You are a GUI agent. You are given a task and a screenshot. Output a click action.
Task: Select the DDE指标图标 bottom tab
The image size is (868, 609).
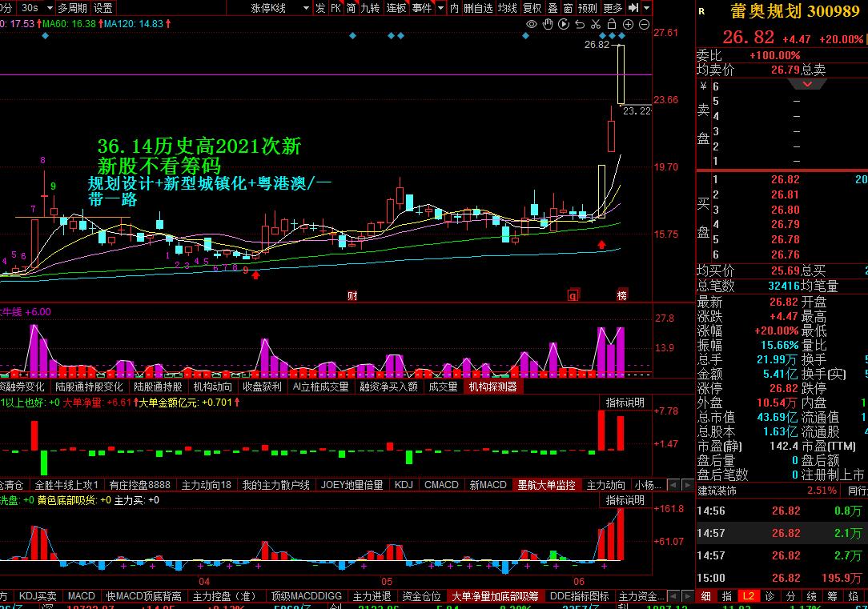pos(579,596)
